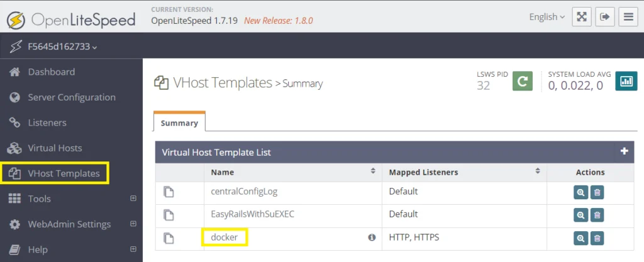The height and width of the screenshot is (262, 644).
Task: Expand the Tools menu section
Action: (x=133, y=199)
